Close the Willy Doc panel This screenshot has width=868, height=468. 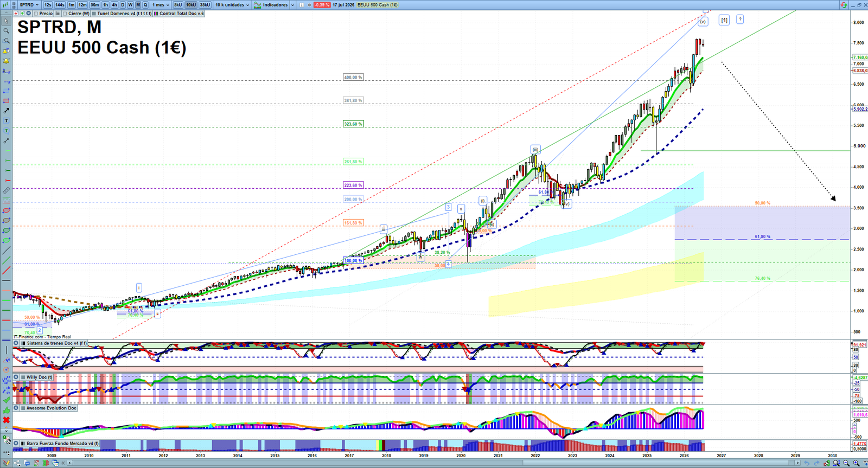pyautogui.click(x=16, y=377)
